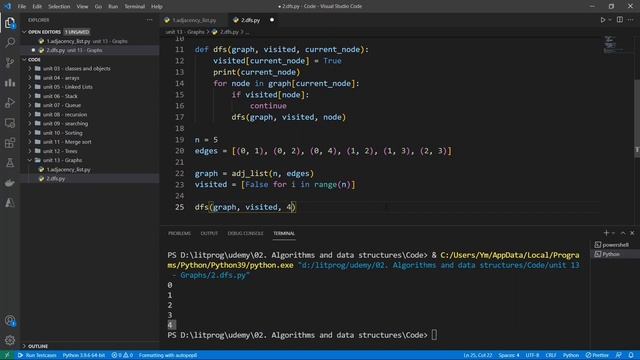The width and height of the screenshot is (640, 360).
Task: Open the Testing flask view
Action: (x=10, y=163)
